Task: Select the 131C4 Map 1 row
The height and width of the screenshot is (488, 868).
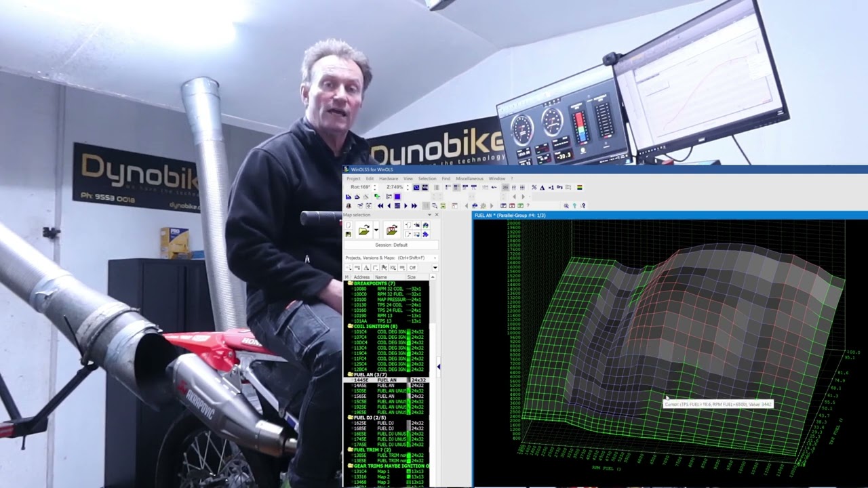Action: pyautogui.click(x=387, y=471)
